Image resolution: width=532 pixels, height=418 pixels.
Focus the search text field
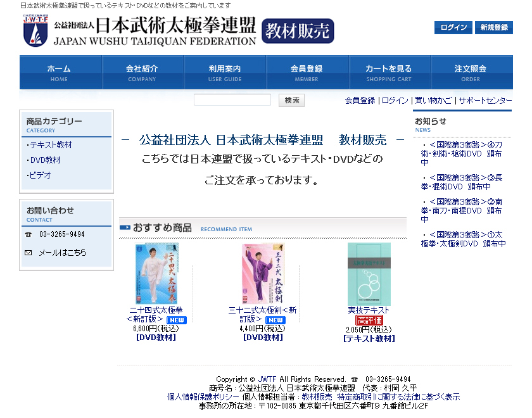[x=232, y=100]
